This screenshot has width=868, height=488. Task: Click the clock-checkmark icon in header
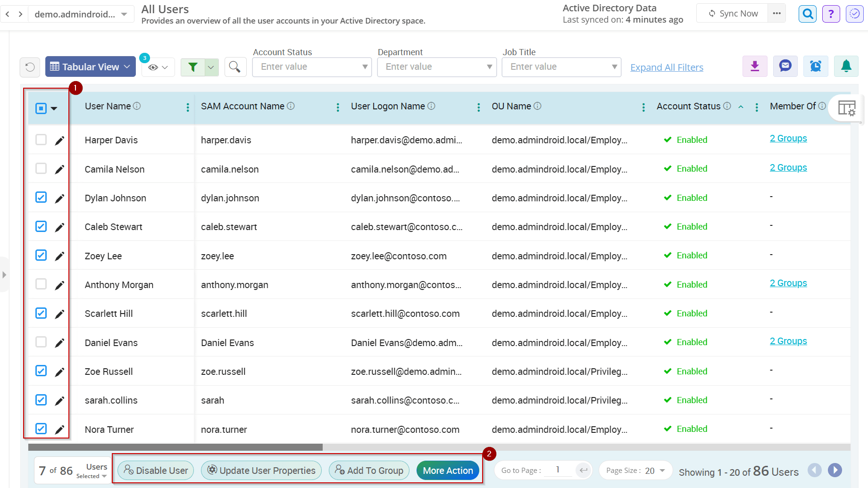pos(854,14)
